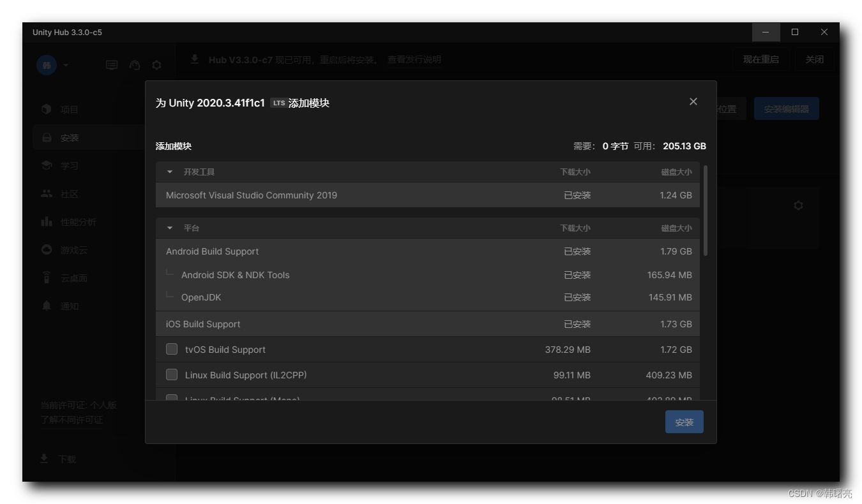Maximize the Unity Hub window
This screenshot has width=862, height=504.
tap(795, 32)
